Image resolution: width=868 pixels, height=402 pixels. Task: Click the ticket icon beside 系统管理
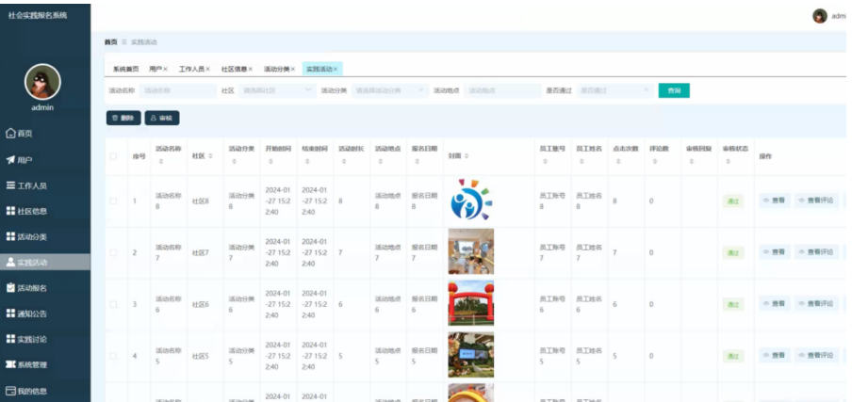(x=10, y=364)
